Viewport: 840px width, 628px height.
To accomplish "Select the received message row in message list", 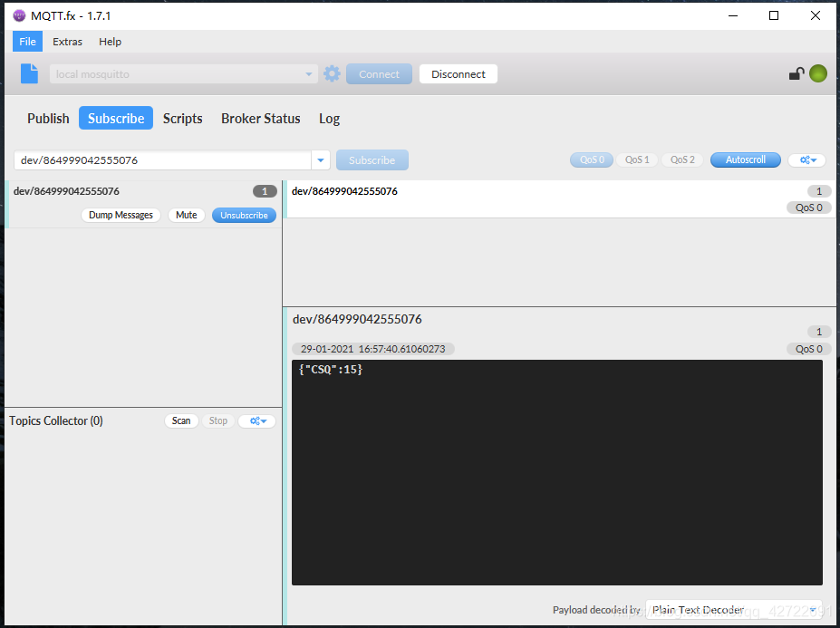I will [559, 198].
